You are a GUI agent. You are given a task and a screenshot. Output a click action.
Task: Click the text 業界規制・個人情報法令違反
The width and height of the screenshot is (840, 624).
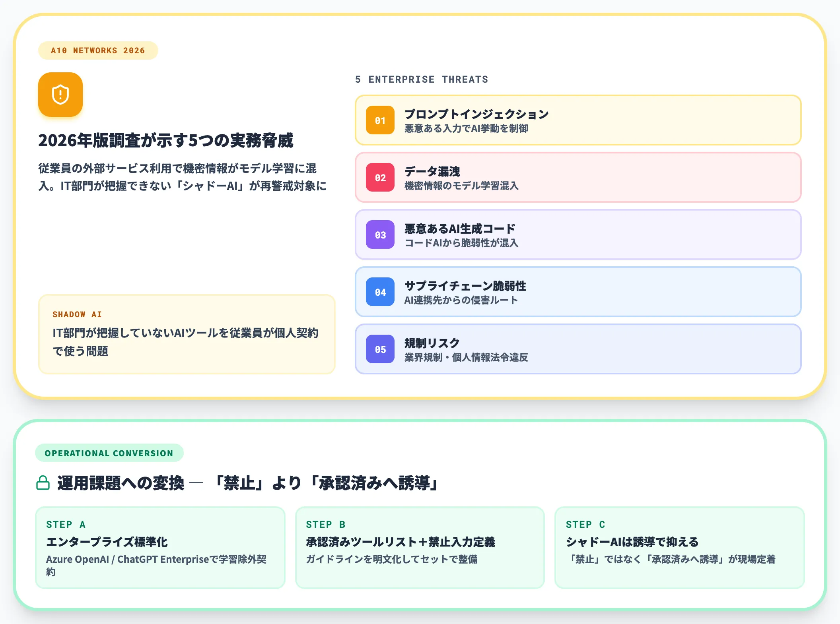466,357
